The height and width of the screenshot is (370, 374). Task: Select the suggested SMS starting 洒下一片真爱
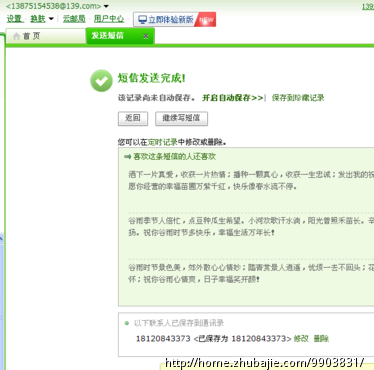coord(251,180)
